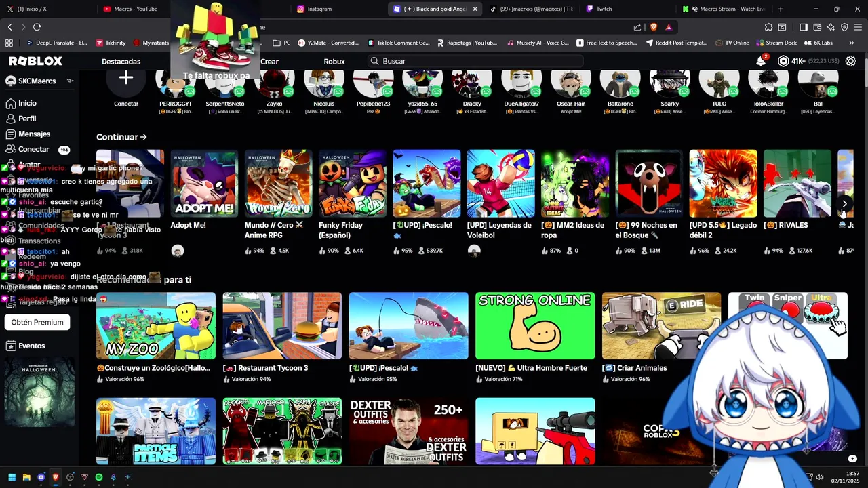Open Robux in the Roblox header

pyautogui.click(x=334, y=61)
